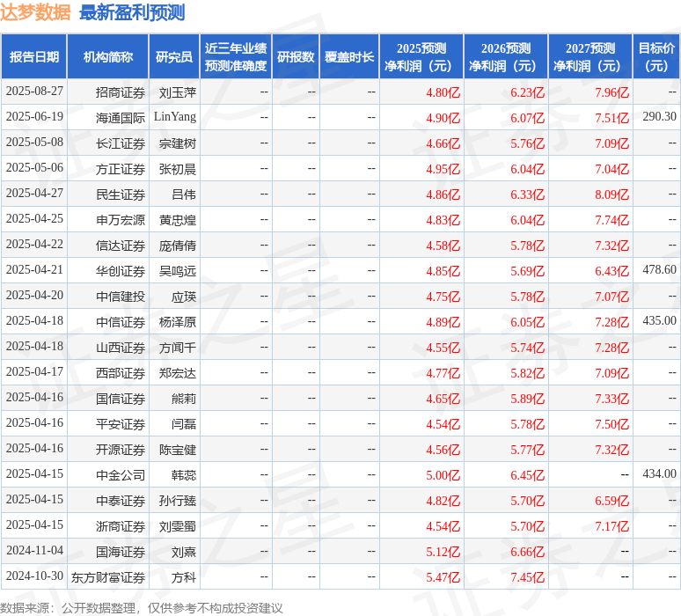
Task: Click target price 435.00
Action: click(x=659, y=320)
